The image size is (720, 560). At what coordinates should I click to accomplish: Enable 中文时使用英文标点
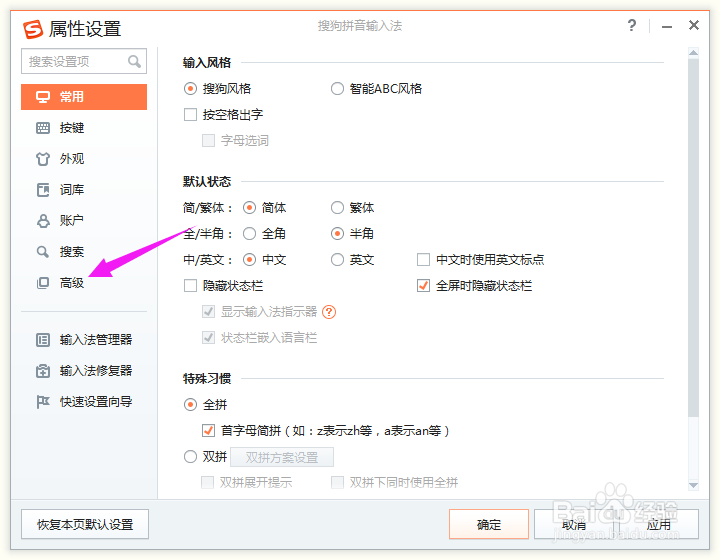[x=423, y=260]
